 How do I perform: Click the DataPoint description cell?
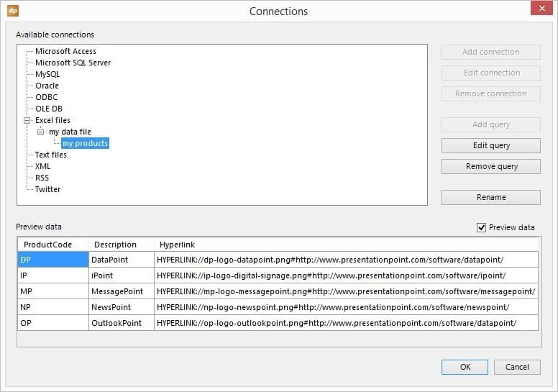122,260
